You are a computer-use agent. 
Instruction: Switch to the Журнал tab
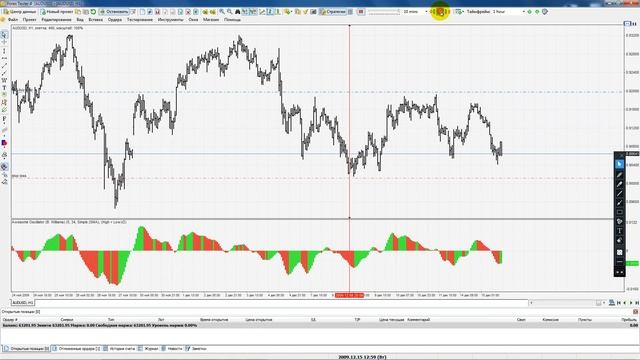click(x=148, y=349)
